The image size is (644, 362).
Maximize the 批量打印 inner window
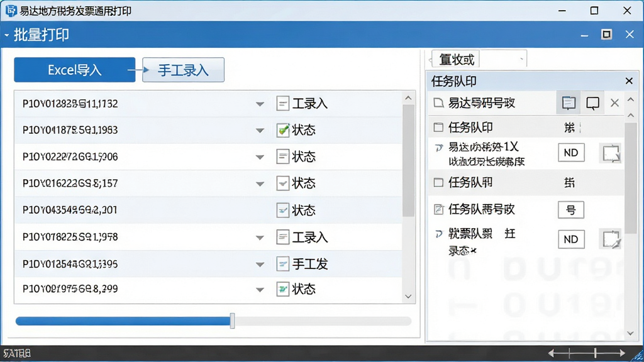[x=606, y=34]
